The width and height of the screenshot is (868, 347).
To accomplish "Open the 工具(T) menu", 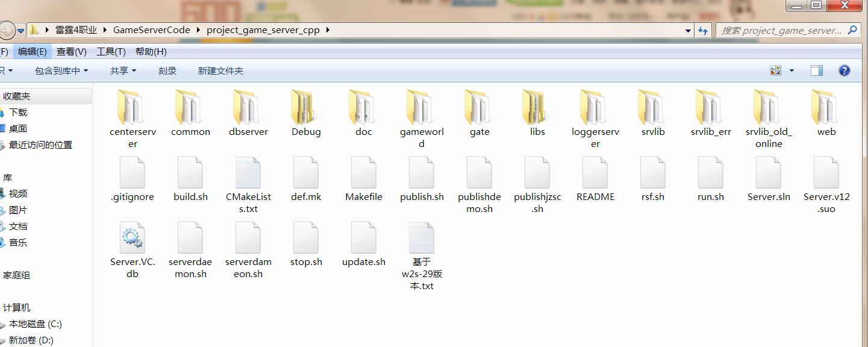I will pos(111,52).
